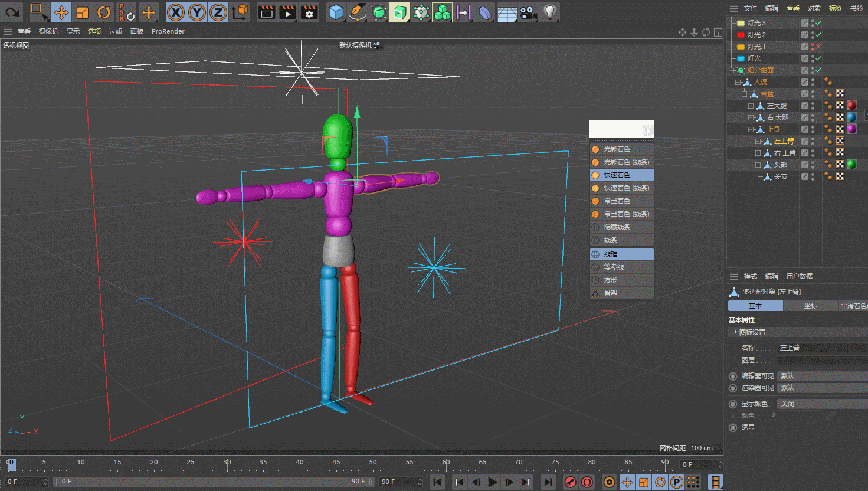The height and width of the screenshot is (491, 868).
Task: Click the blue material tag on 右 大腿
Action: (x=851, y=117)
